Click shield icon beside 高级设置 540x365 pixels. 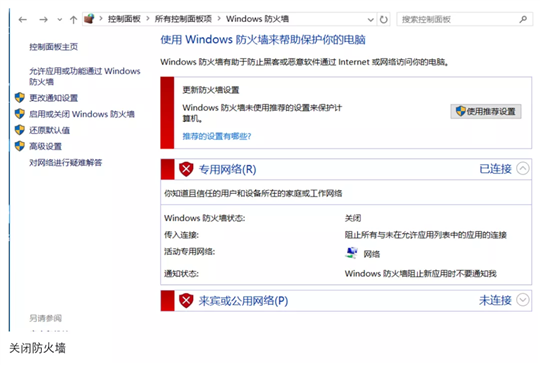pos(20,146)
